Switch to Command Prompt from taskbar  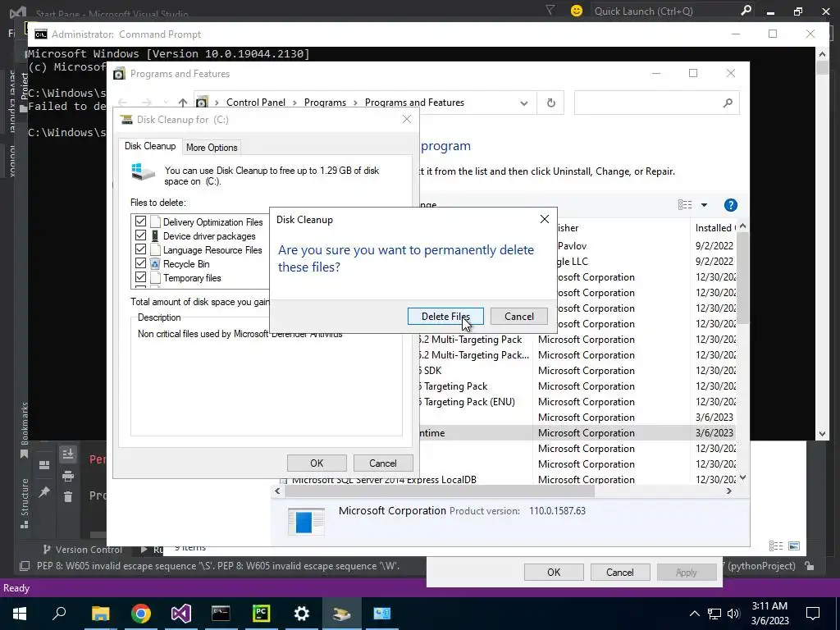pos(221,614)
